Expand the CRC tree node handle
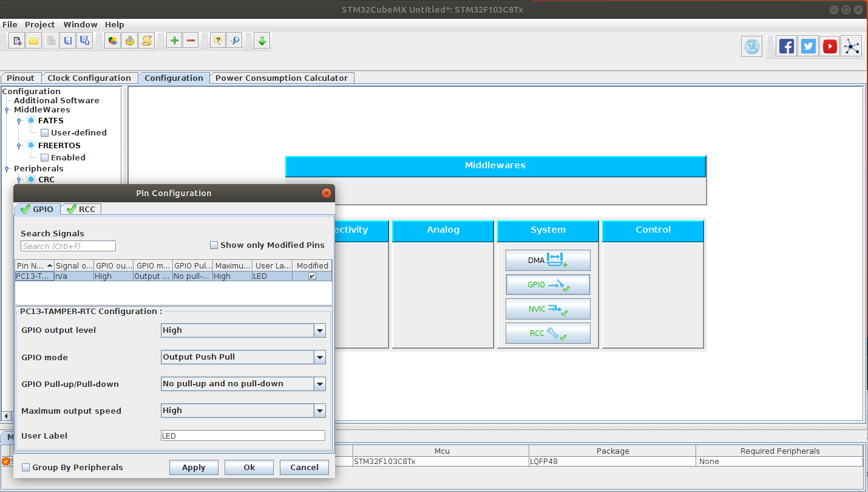The image size is (868, 492). pos(19,180)
